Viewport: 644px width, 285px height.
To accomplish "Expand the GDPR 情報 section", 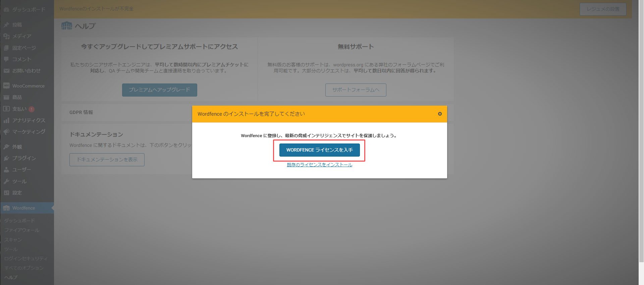I will [81, 112].
